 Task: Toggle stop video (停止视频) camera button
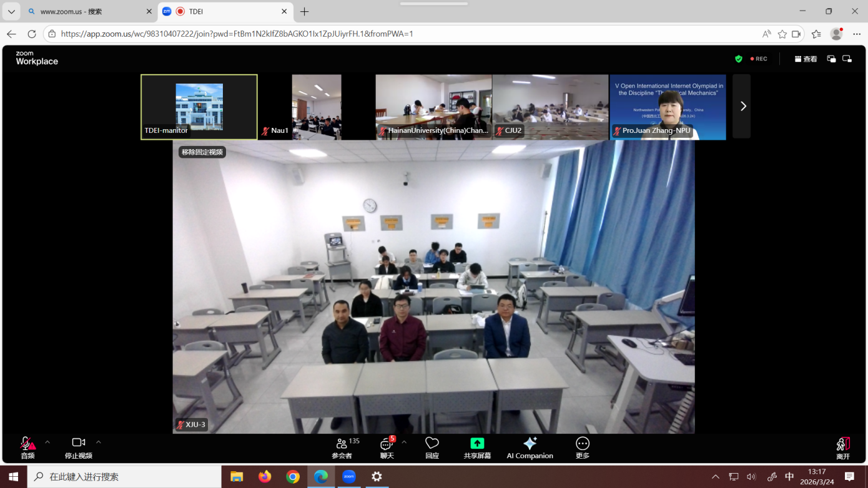[x=78, y=443]
